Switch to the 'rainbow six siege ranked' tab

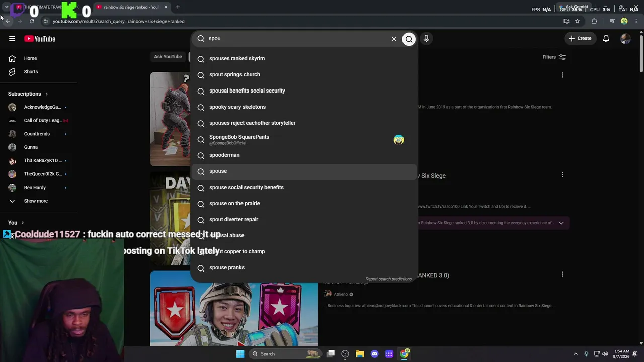[x=132, y=7]
